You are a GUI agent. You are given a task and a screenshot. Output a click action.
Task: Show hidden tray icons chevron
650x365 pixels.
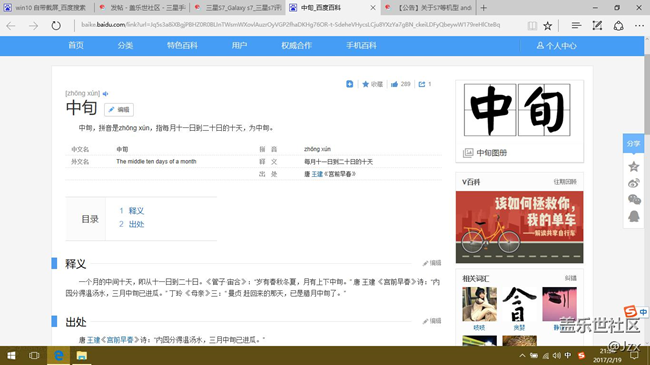(x=522, y=355)
